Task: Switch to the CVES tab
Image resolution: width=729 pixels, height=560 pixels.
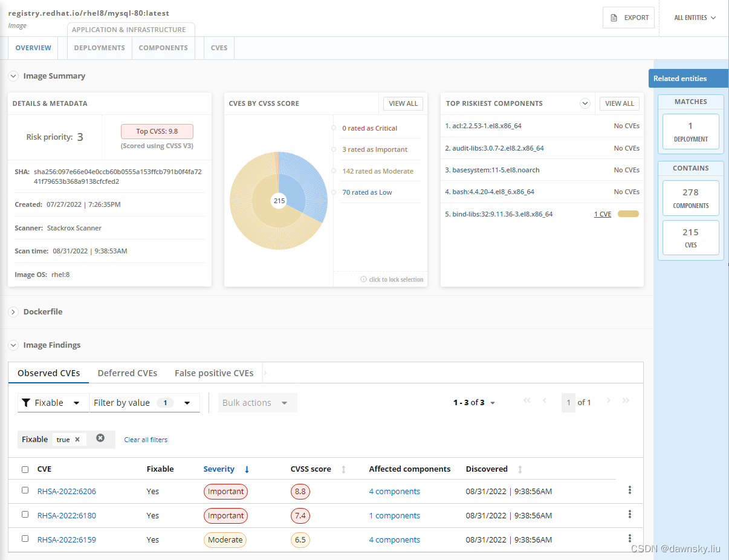Action: tap(219, 48)
